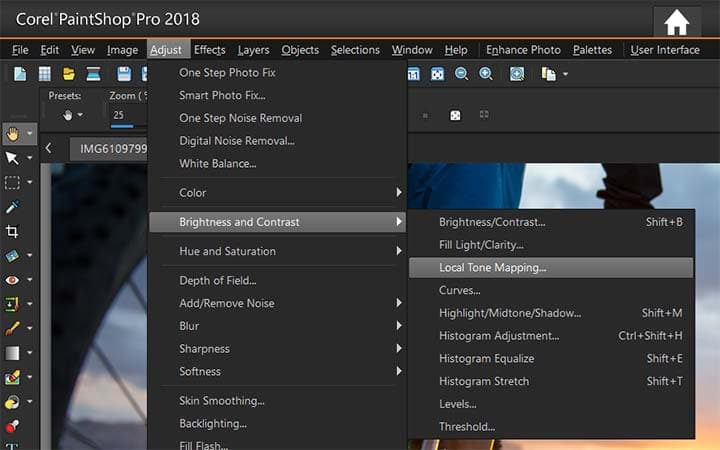Open the Selections menu
The image size is (720, 450).
355,50
